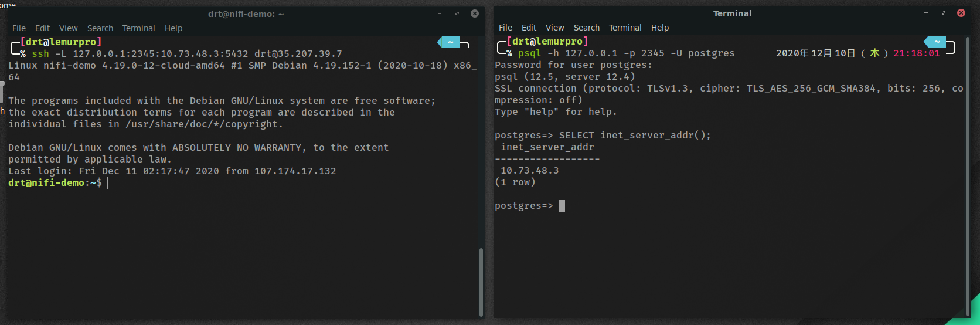
Task: Close the right Terminal window
Action: [x=961, y=13]
